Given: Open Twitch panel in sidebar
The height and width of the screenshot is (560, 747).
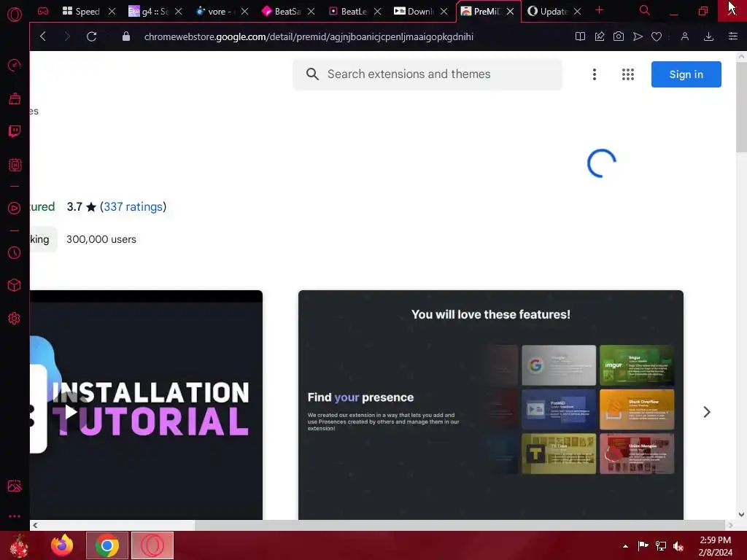Looking at the screenshot, I should 15,131.
